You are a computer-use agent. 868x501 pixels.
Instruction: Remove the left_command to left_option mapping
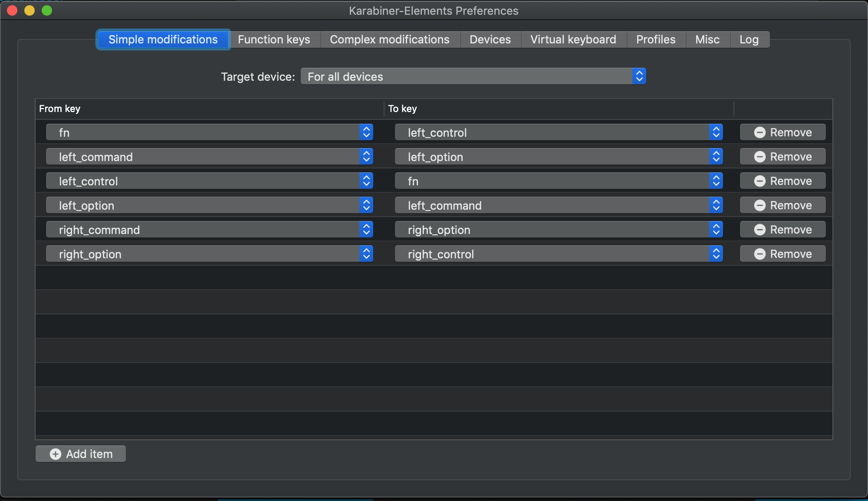point(782,157)
